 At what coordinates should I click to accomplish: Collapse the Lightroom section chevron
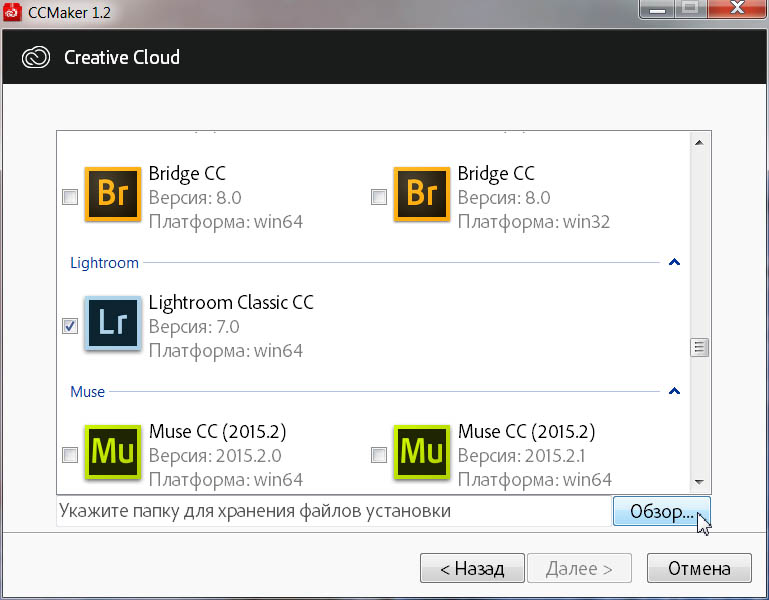point(674,262)
